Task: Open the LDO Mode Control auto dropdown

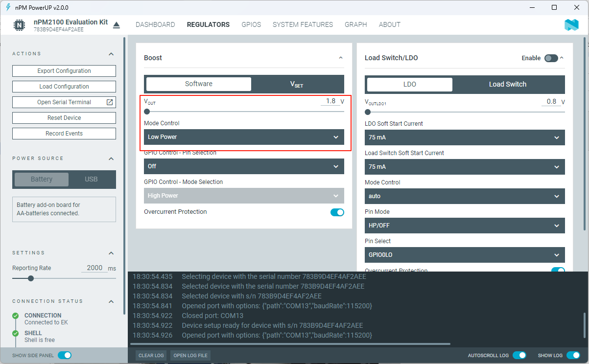Action: coord(465,196)
